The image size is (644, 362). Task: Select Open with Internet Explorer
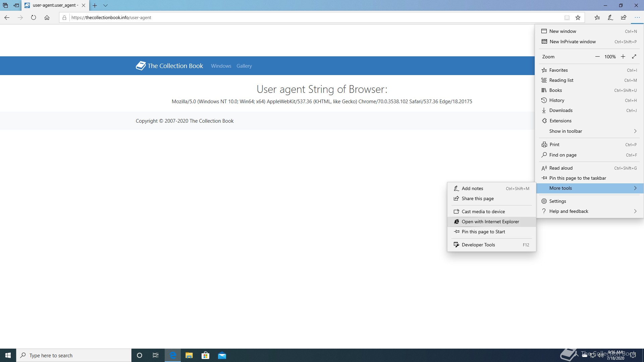tap(490, 222)
